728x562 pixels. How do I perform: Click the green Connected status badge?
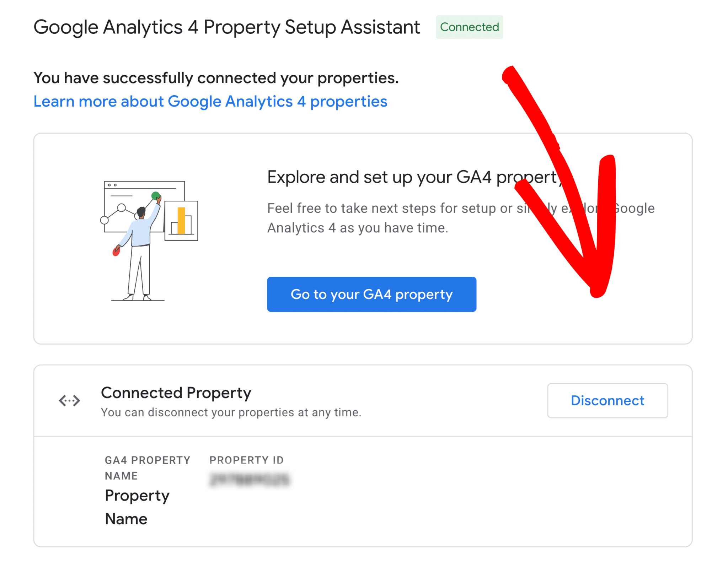469,27
